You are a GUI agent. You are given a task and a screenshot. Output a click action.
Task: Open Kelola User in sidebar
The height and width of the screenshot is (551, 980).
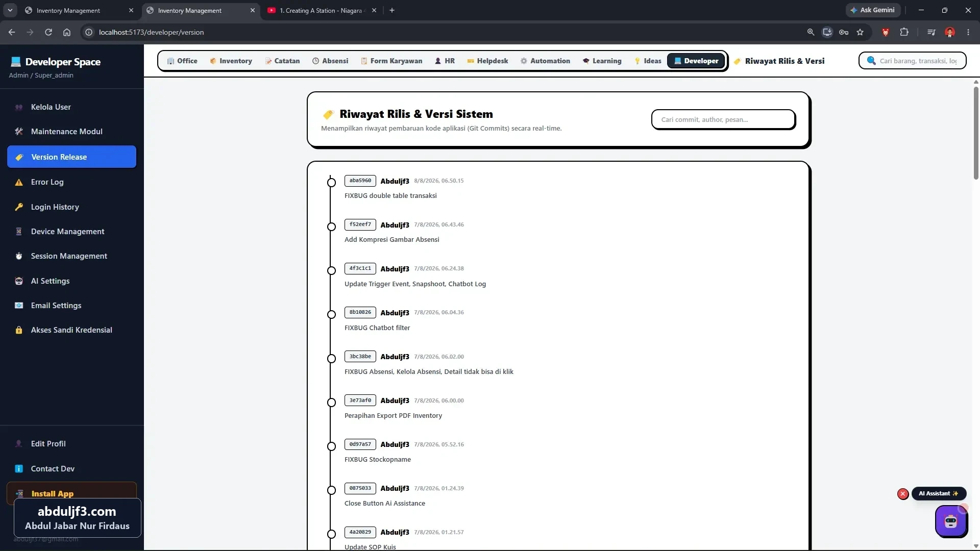pyautogui.click(x=71, y=107)
